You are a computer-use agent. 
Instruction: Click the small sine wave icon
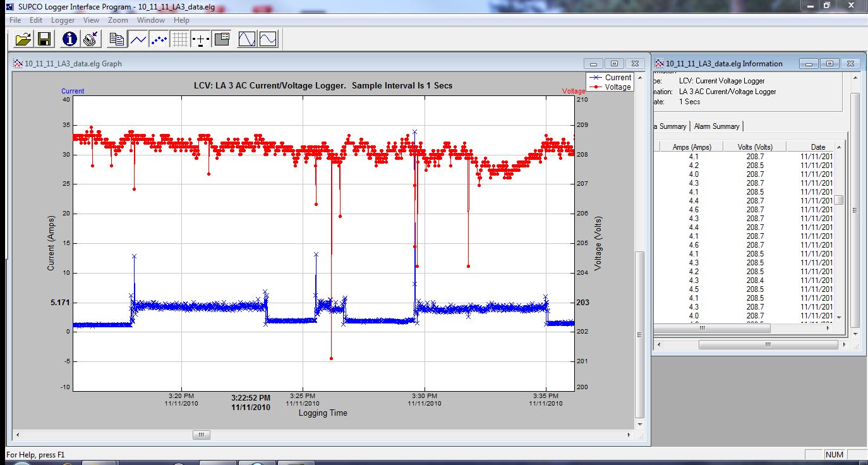pos(267,39)
